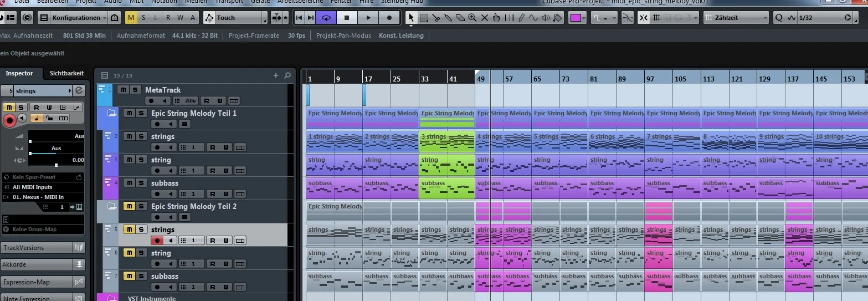Open the 'Alle' channel selector on MetaTrack
This screenshot has width=868, height=301.
pyautogui.click(x=186, y=101)
